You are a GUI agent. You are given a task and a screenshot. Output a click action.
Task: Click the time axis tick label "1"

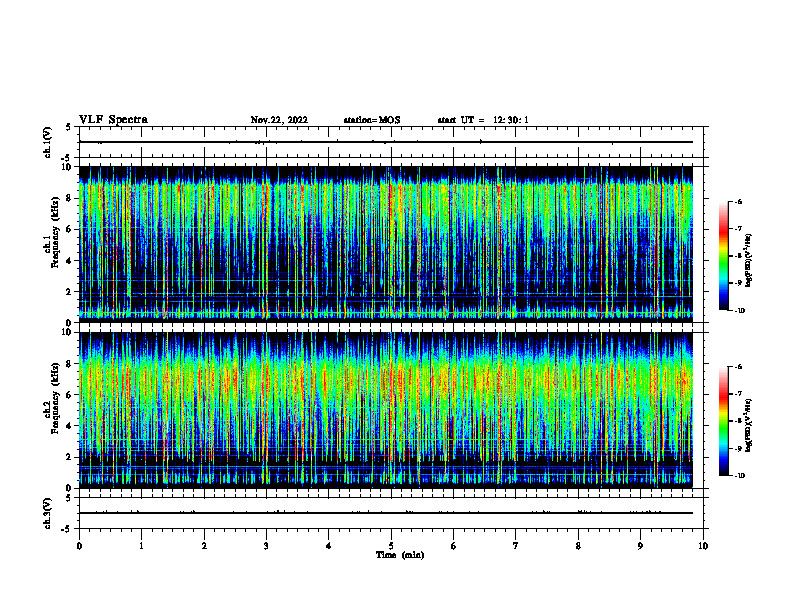(141, 546)
